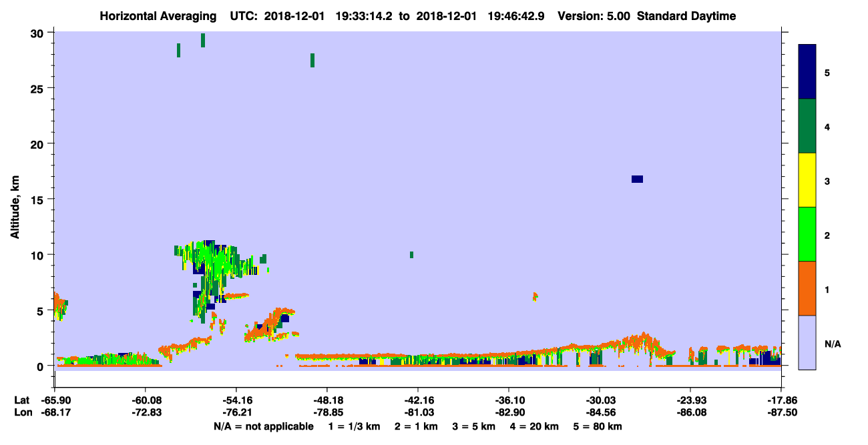This screenshot has height=445, width=868.
Task: Click the longitude value -87.50
Action: click(x=781, y=413)
